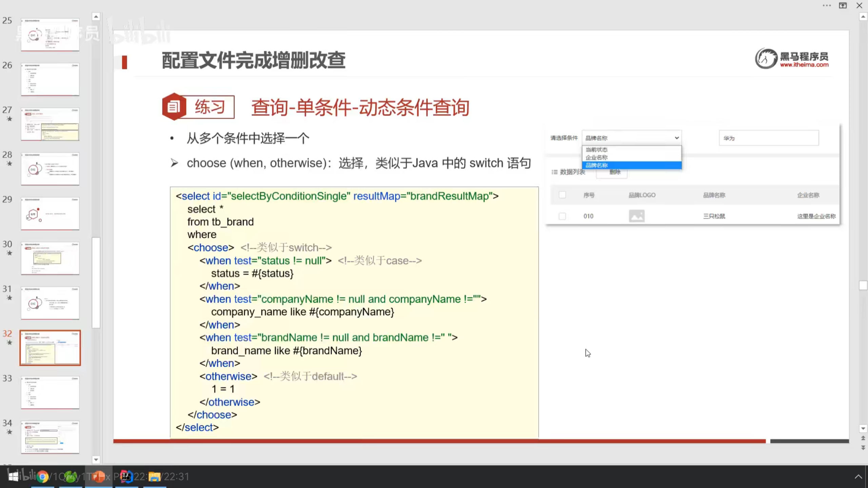Screen dimensions: 868x488
Task: Click the bullet text 从多个条件中选择一个
Action: coord(248,138)
